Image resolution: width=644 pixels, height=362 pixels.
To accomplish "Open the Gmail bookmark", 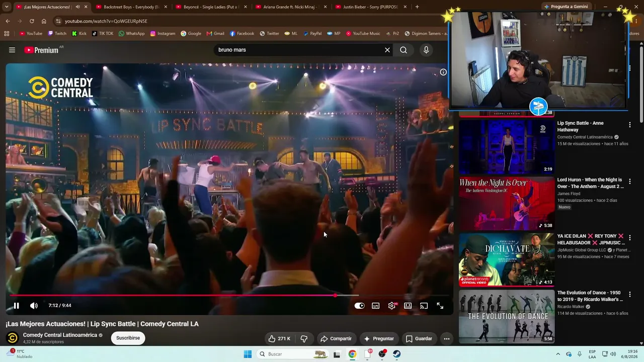I will (215, 34).
